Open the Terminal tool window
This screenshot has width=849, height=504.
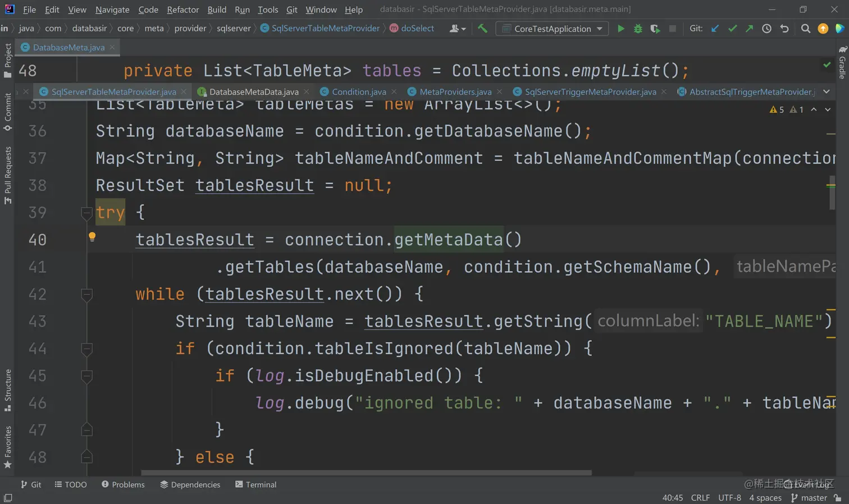click(256, 484)
